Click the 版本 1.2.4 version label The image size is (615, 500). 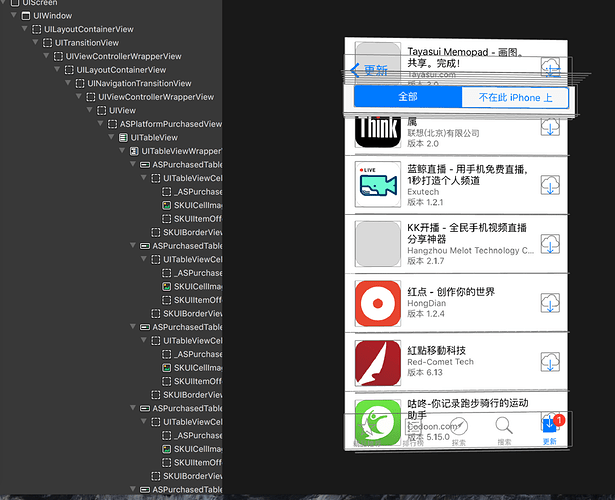coord(426,314)
